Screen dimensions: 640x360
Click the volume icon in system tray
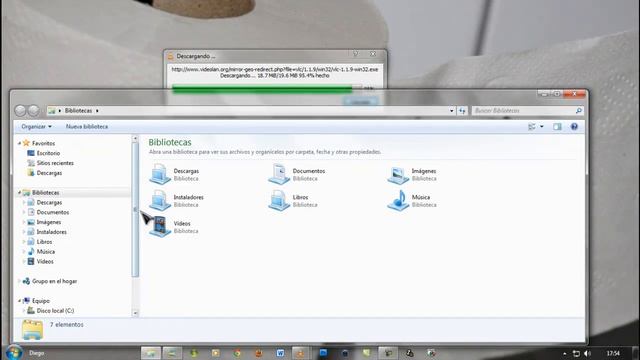pos(587,353)
